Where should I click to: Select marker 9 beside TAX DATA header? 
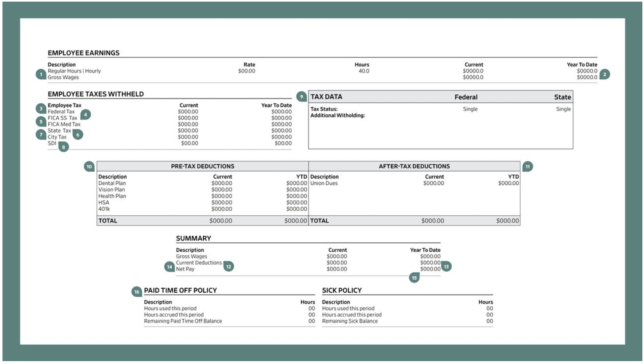coord(301,96)
